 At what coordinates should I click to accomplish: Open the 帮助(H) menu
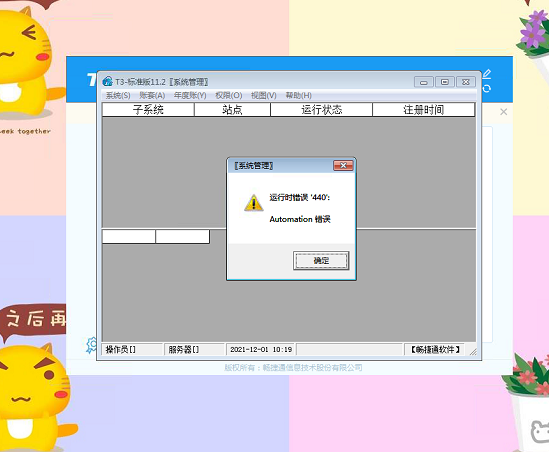(x=299, y=95)
